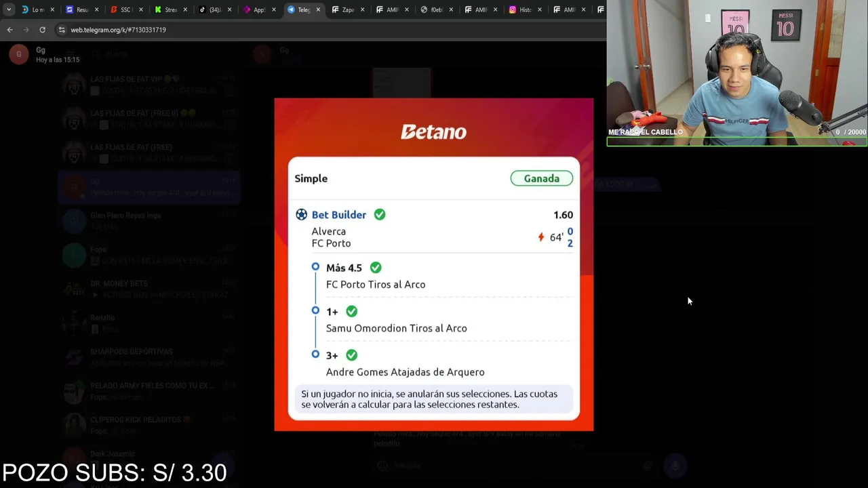868x488 pixels.
Task: Close the Instagram 'Histo' tab
Action: point(540,9)
